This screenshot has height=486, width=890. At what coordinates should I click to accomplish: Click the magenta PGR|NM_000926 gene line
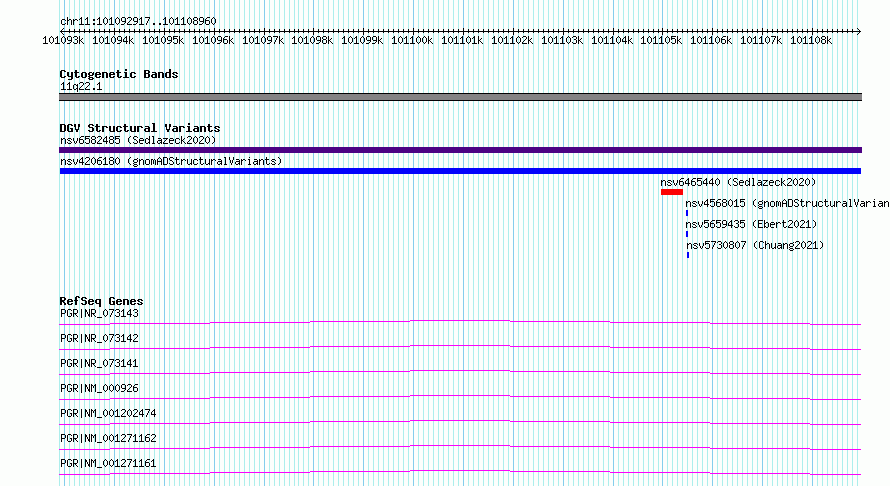[x=460, y=397]
